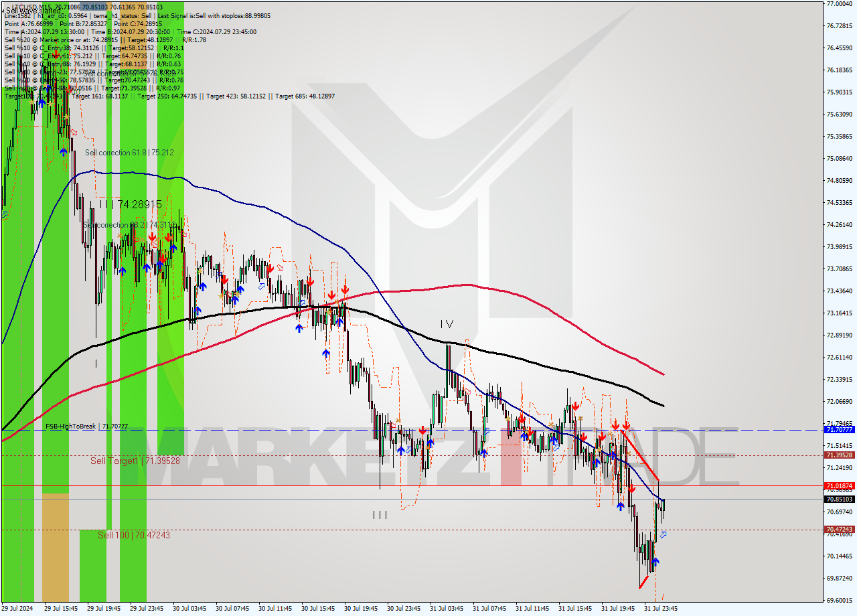857x616 pixels.
Task: Click the '29 Jul 2024' time axis label
Action: [17, 609]
